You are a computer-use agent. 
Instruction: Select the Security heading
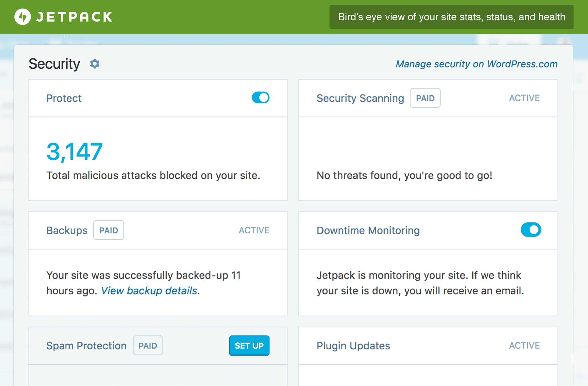tap(54, 63)
